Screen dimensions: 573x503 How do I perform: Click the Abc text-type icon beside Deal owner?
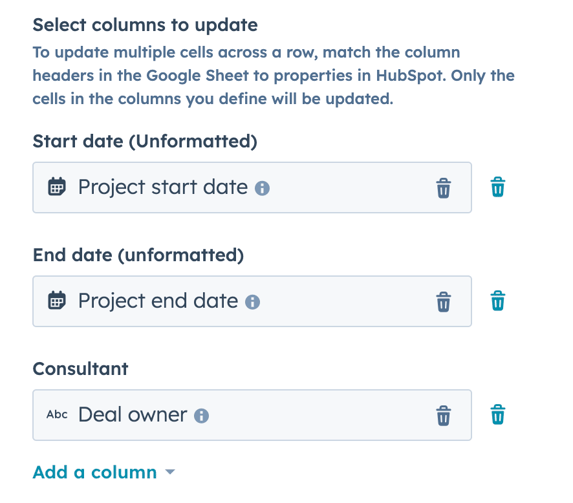tap(57, 415)
